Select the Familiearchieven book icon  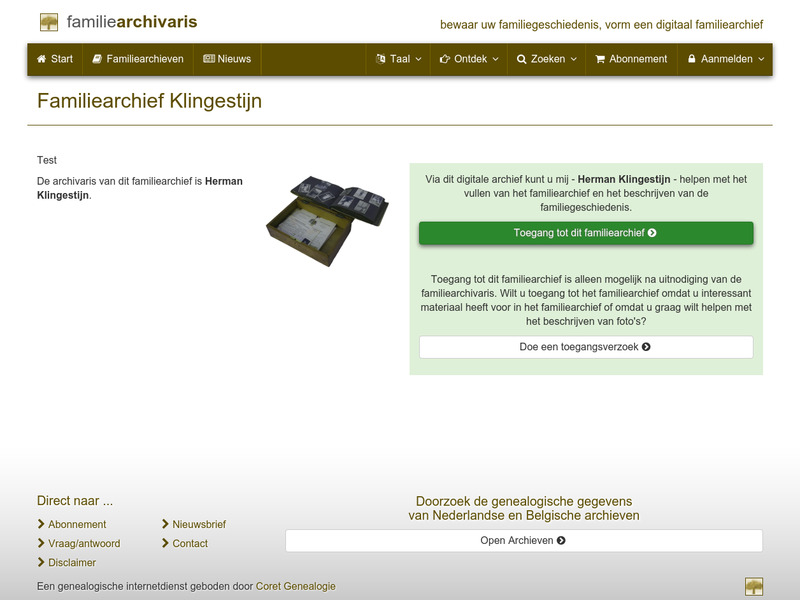pyautogui.click(x=98, y=59)
